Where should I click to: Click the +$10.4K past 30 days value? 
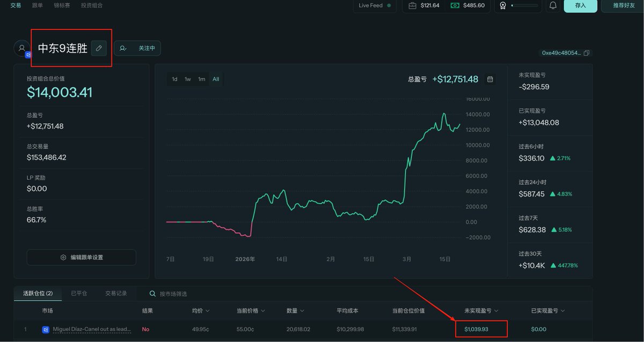coord(532,265)
